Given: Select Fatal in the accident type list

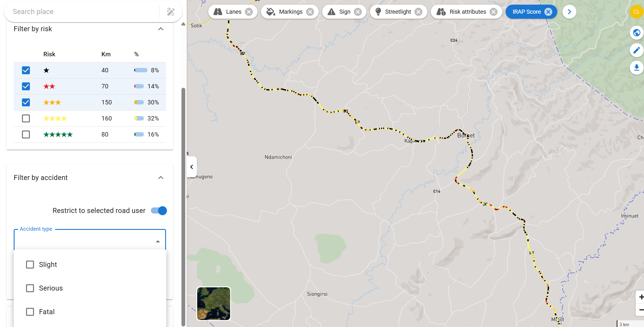Looking at the screenshot, I should tap(30, 312).
